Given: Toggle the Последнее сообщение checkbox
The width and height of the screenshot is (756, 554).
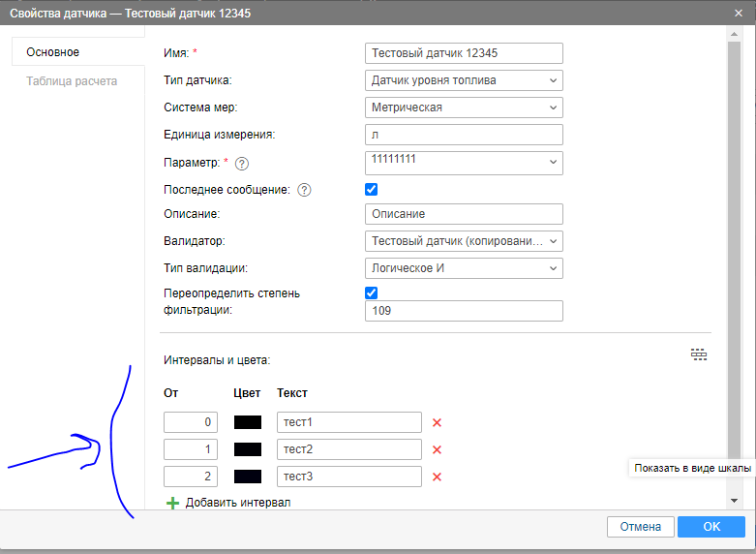Looking at the screenshot, I should click(x=372, y=189).
